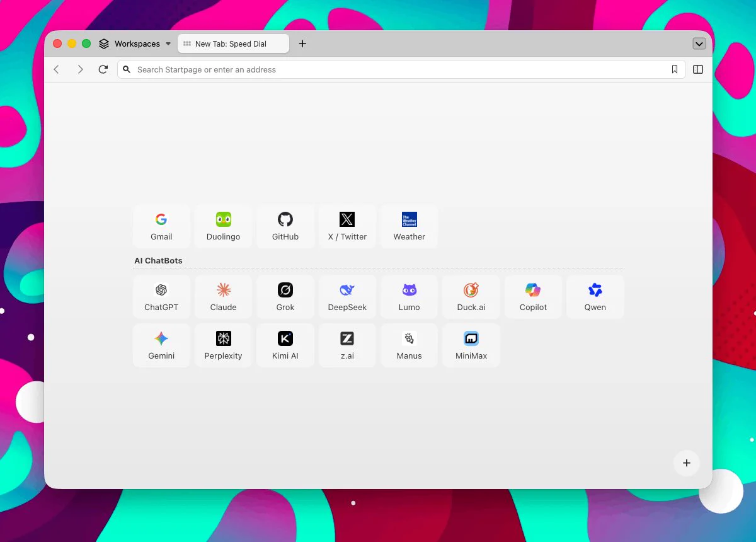Open the Lumo cat icon tile
756x542 pixels.
pos(409,297)
